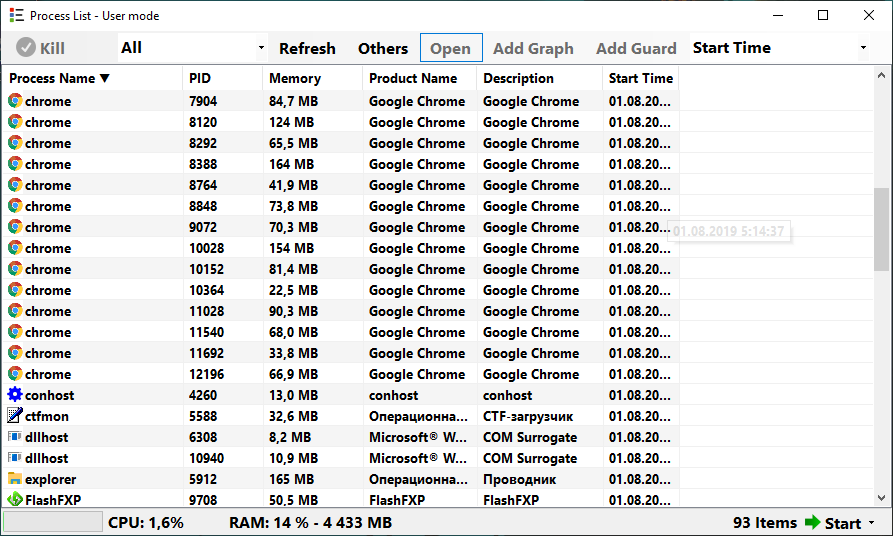Click Chrome icon of PID 7904 row

pyautogui.click(x=15, y=101)
